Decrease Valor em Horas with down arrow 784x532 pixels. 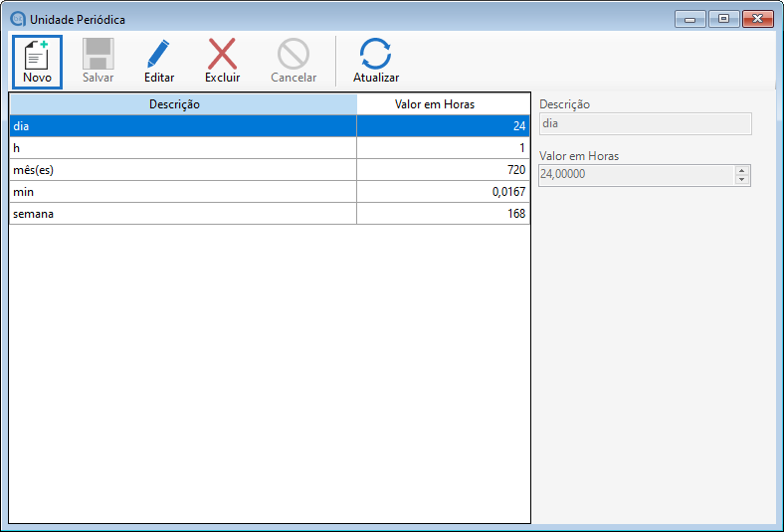[741, 180]
